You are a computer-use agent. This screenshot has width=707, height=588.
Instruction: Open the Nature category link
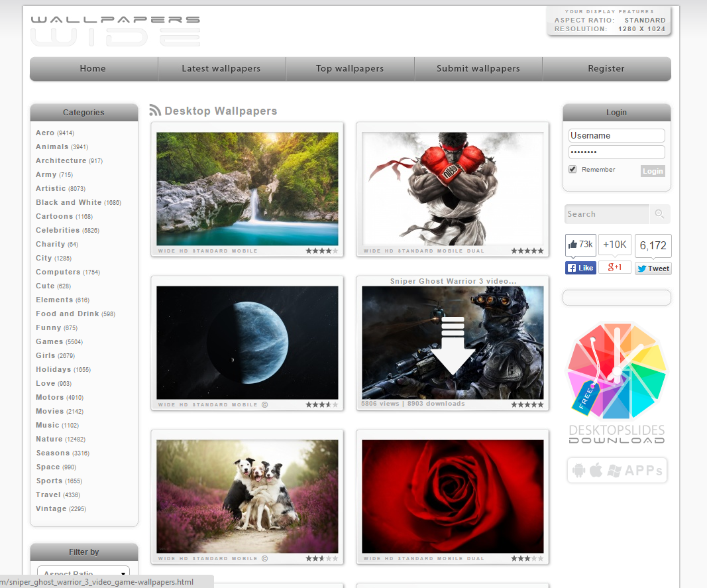click(x=49, y=439)
